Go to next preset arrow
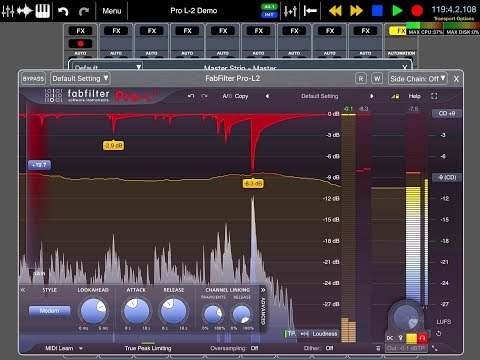480x360 pixels. (x=372, y=96)
